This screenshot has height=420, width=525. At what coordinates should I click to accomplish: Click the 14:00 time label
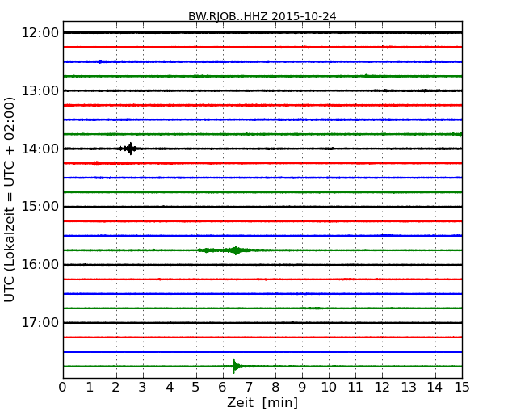(x=40, y=149)
